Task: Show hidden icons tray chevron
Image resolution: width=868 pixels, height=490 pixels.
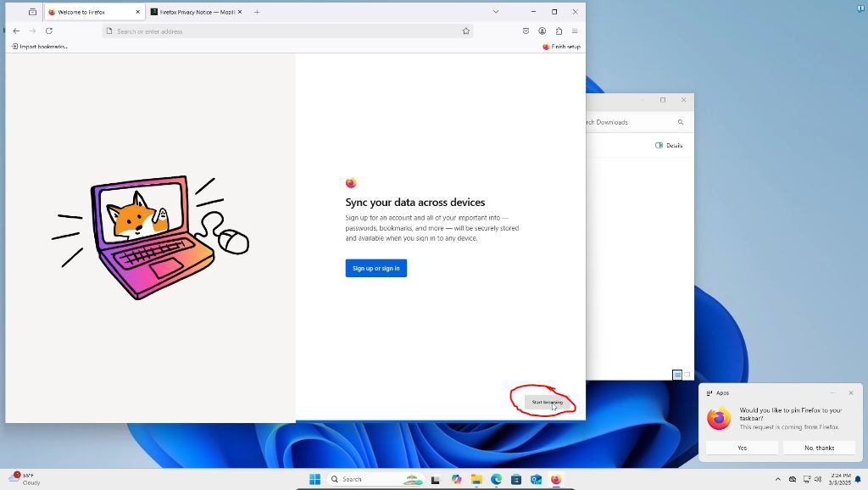Action: pyautogui.click(x=778, y=479)
